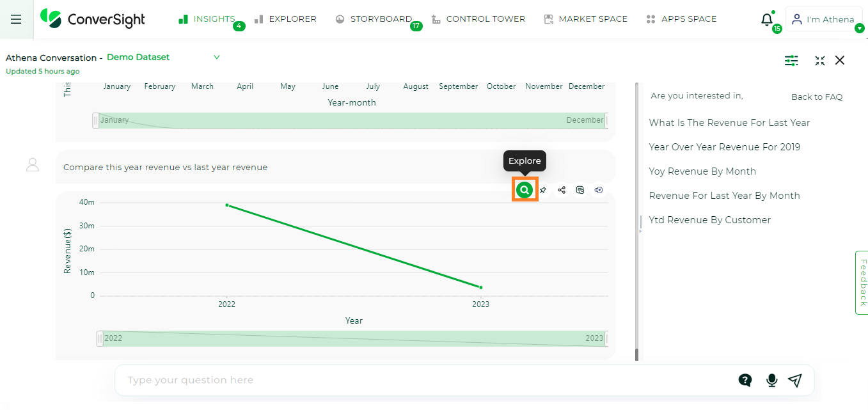This screenshot has height=410, width=868.
Task: Open the Insights section
Action: (207, 19)
